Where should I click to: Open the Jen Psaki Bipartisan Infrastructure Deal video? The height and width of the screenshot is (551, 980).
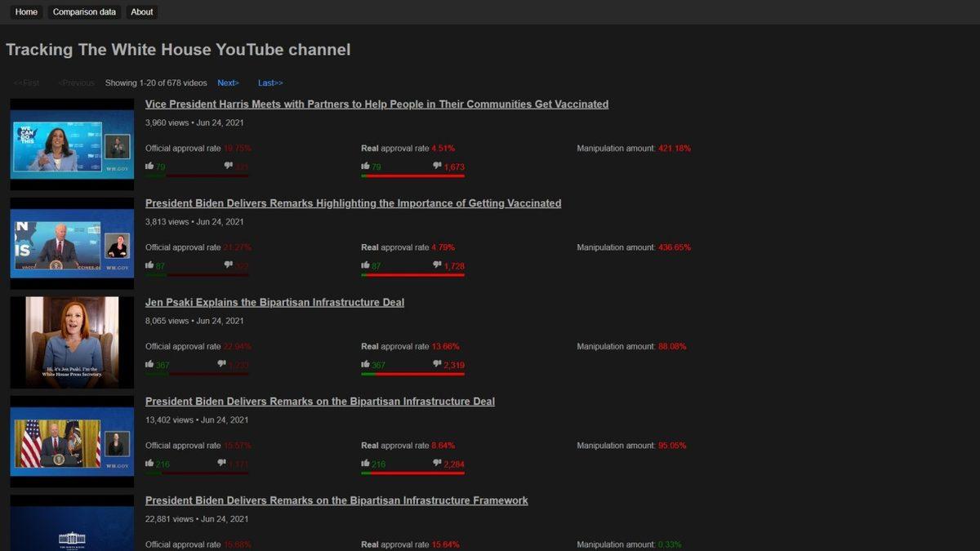coord(275,301)
